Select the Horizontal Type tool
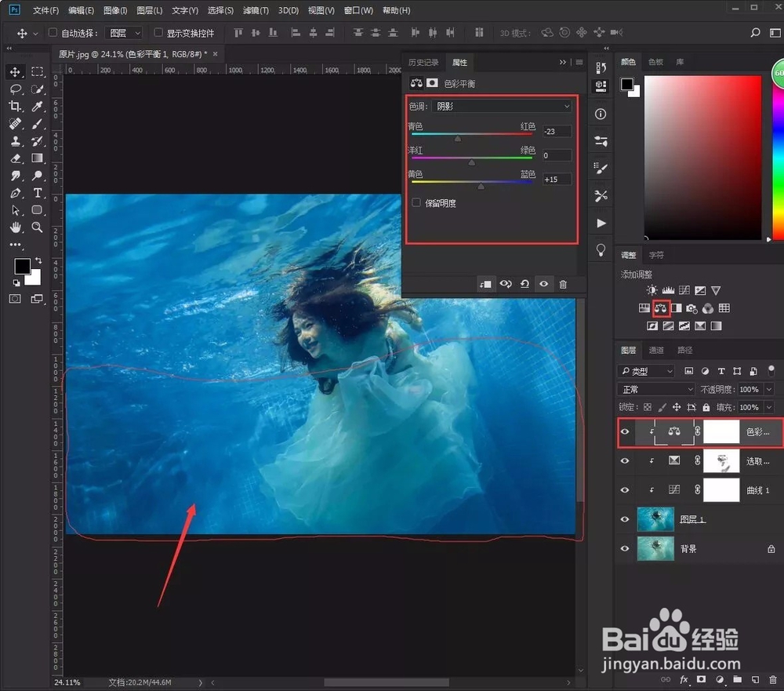Image resolution: width=784 pixels, height=691 pixels. point(37,193)
